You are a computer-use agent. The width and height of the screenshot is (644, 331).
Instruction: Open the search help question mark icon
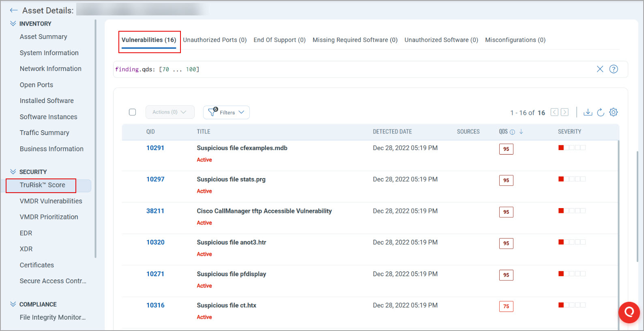614,69
